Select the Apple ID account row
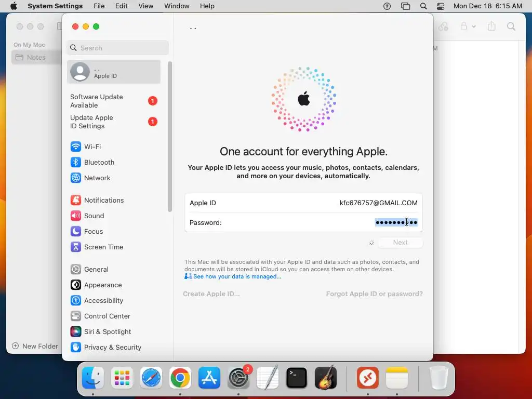532x399 pixels. point(114,72)
